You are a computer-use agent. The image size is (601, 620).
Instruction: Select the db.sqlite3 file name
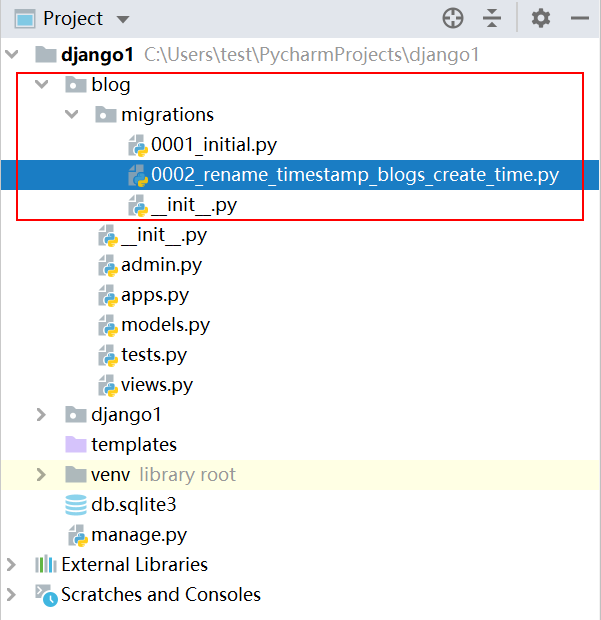coord(134,505)
